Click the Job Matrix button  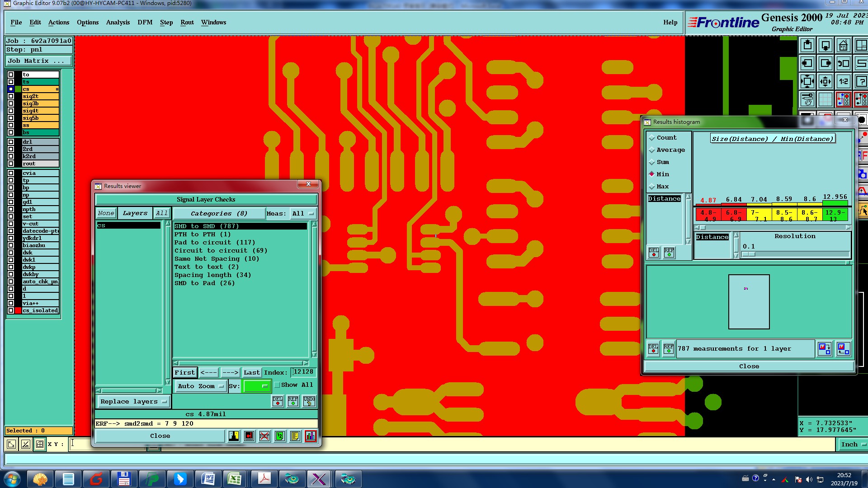click(39, 61)
